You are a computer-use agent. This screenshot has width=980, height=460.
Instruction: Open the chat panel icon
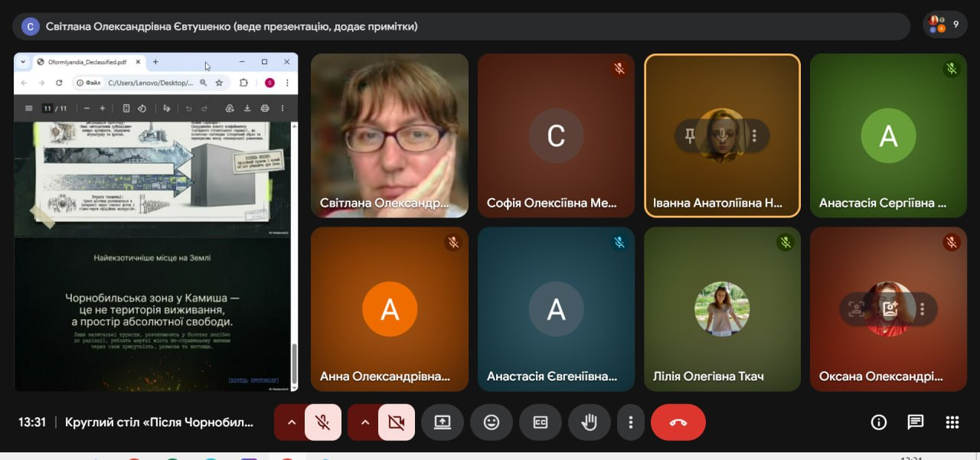[x=915, y=422]
